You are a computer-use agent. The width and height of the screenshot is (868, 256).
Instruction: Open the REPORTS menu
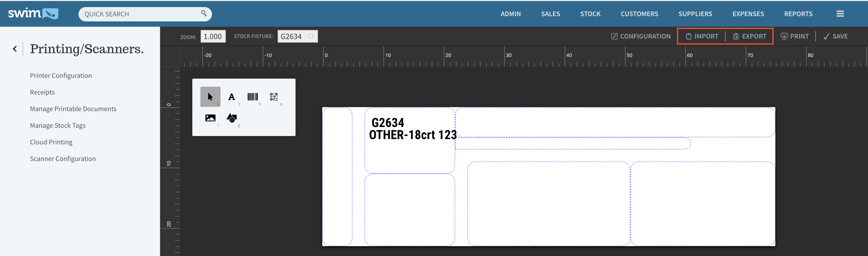[x=798, y=14]
